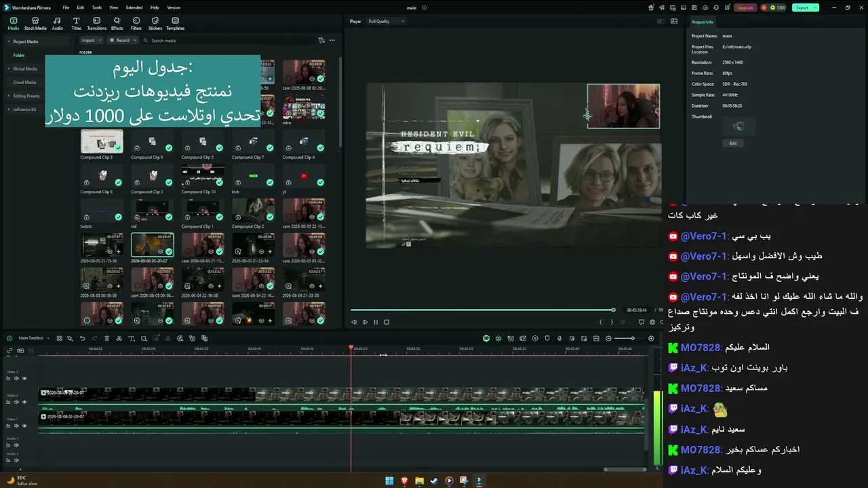This screenshot has height=488, width=868.
Task: Mute the Audio 2 track
Action: pyautogui.click(x=16, y=460)
